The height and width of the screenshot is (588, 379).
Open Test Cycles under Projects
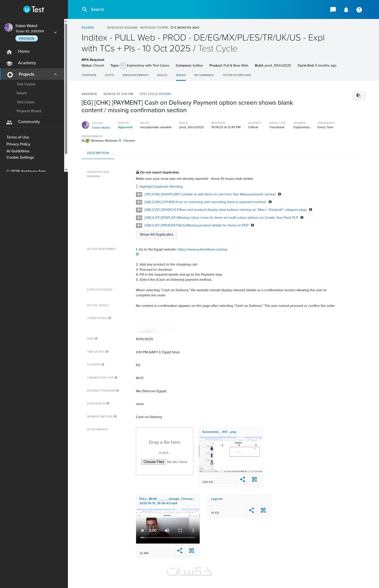tap(26, 84)
